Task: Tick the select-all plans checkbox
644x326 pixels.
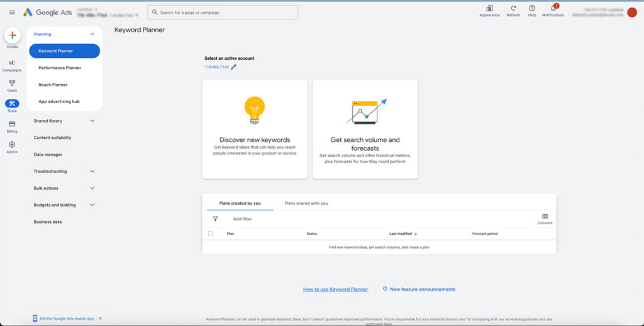Action: (211, 234)
